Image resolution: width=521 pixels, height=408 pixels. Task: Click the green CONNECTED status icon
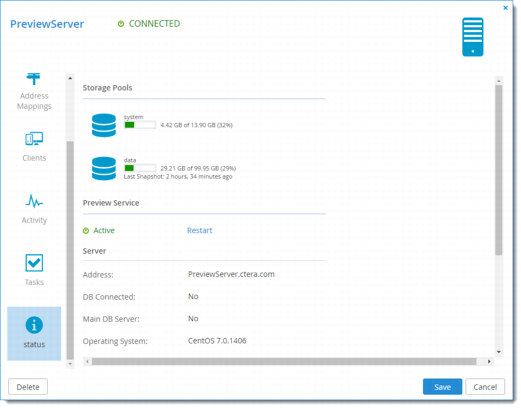point(121,24)
